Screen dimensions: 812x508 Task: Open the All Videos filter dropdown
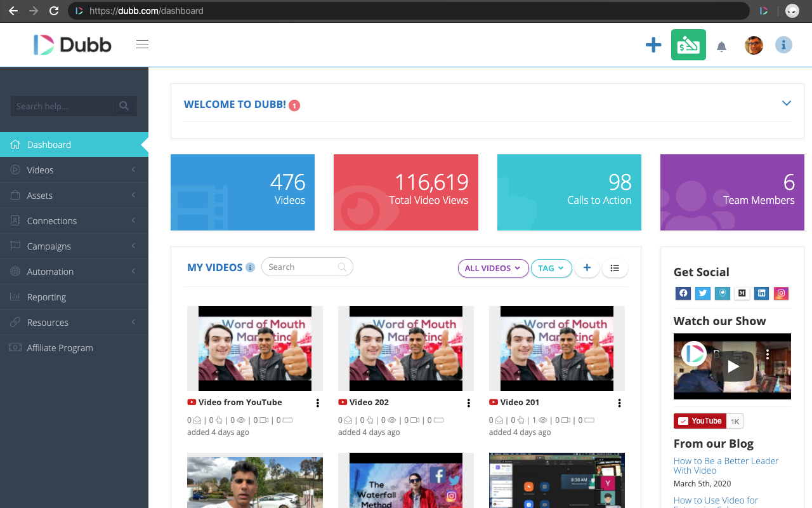click(x=493, y=268)
